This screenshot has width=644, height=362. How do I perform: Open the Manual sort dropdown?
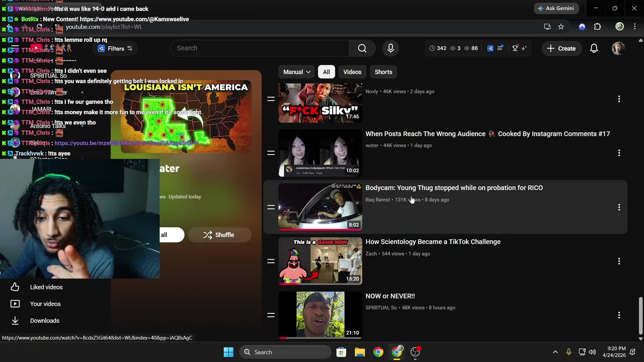pyautogui.click(x=297, y=72)
